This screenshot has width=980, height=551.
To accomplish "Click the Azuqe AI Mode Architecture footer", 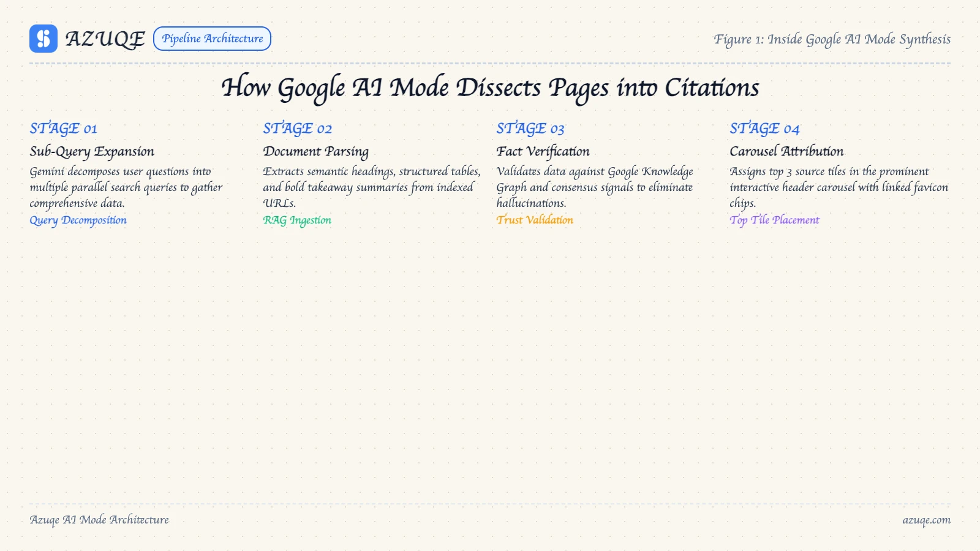I will (99, 520).
